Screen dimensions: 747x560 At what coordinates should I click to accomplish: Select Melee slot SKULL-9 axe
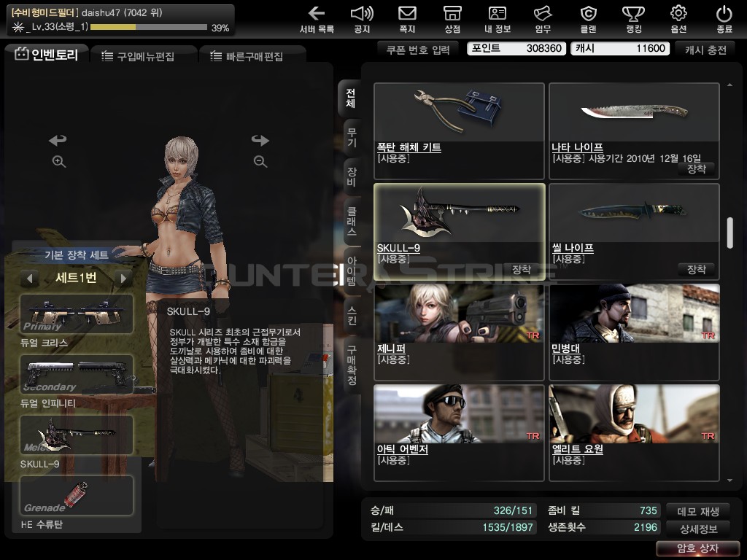[77, 435]
